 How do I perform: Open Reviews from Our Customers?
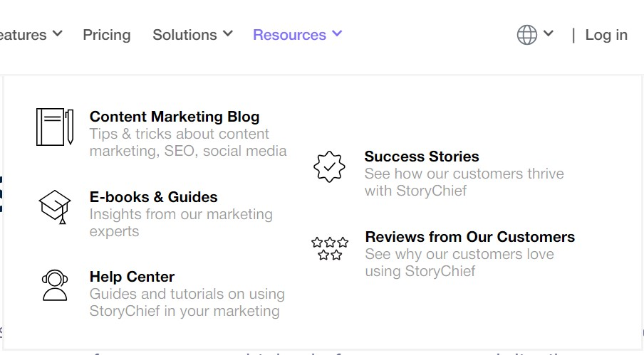(x=469, y=237)
